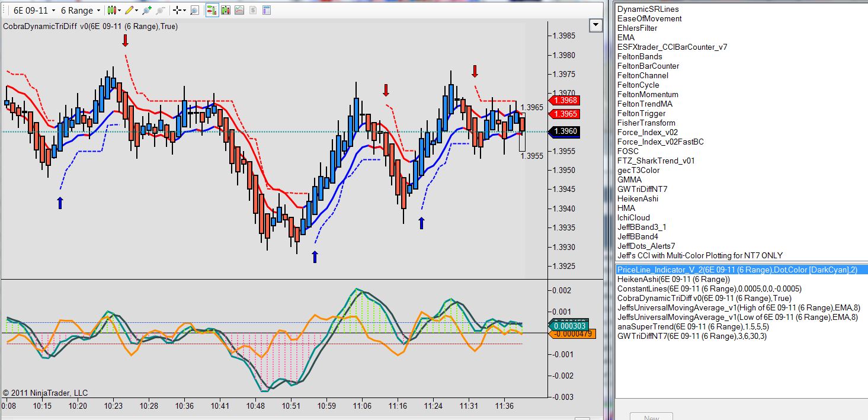Open the dropdown arrow at chart top-right corner
The width and height of the screenshot is (868, 420).
coord(596,25)
